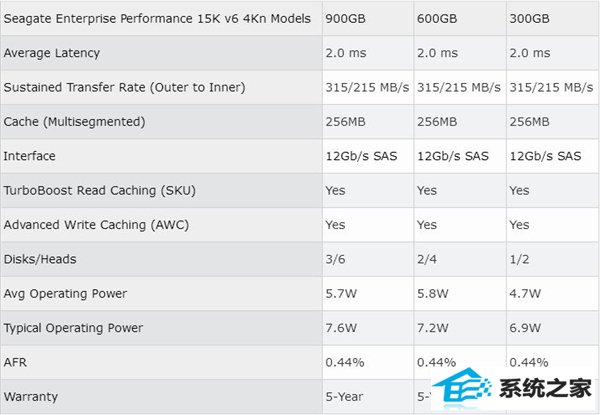Image resolution: width=600 pixels, height=415 pixels.
Task: Click the Seagate Enterprise Performance models header
Action: point(157,18)
